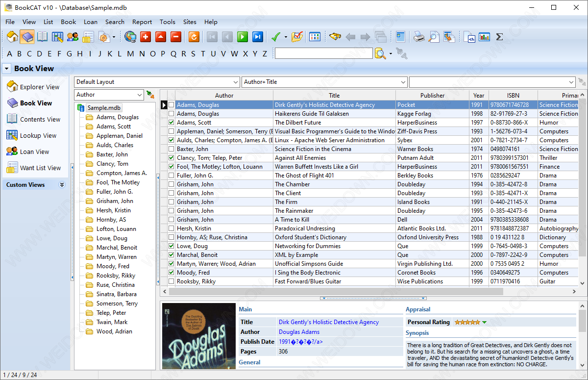Click the tree sync icon beside Author dropdown
Screen dimensions: 588x380
150,94
